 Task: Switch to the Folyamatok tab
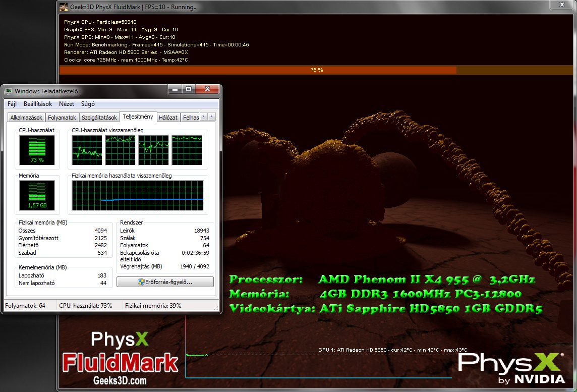point(62,118)
